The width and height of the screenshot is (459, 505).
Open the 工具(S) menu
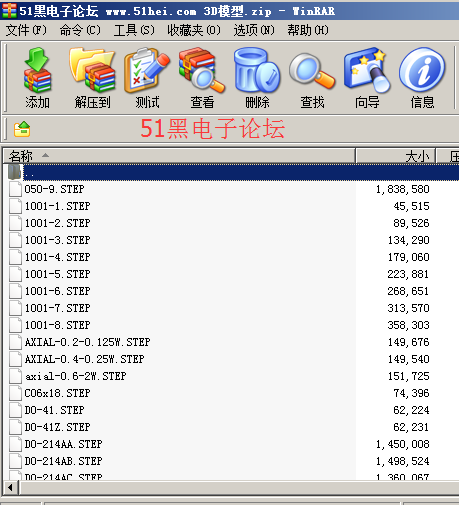pos(134,30)
